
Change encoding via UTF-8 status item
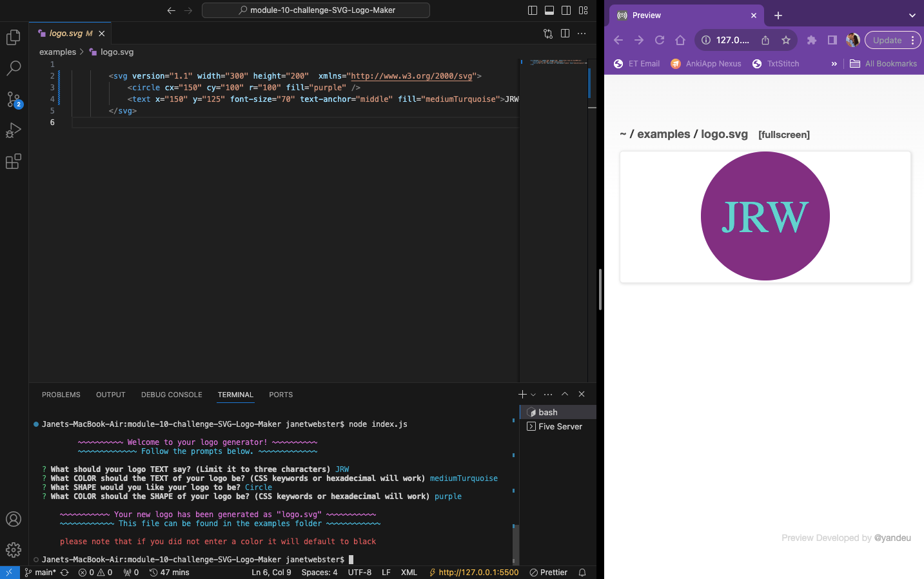tap(360, 573)
